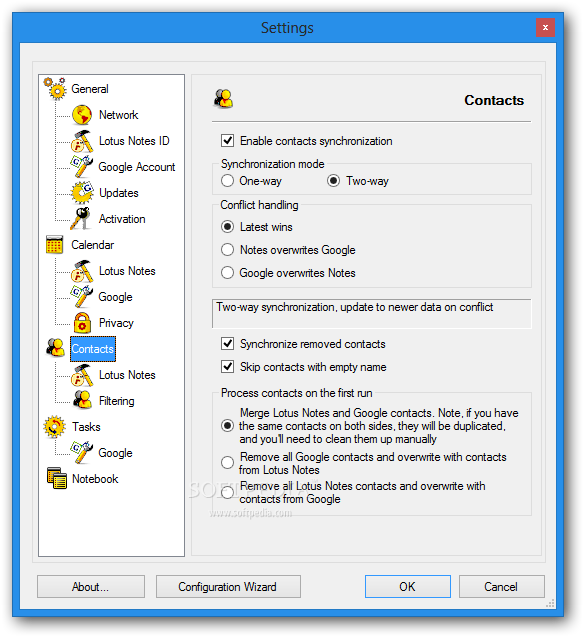Click the Notebook pages icon
This screenshot has height=637, width=584.
56,478
